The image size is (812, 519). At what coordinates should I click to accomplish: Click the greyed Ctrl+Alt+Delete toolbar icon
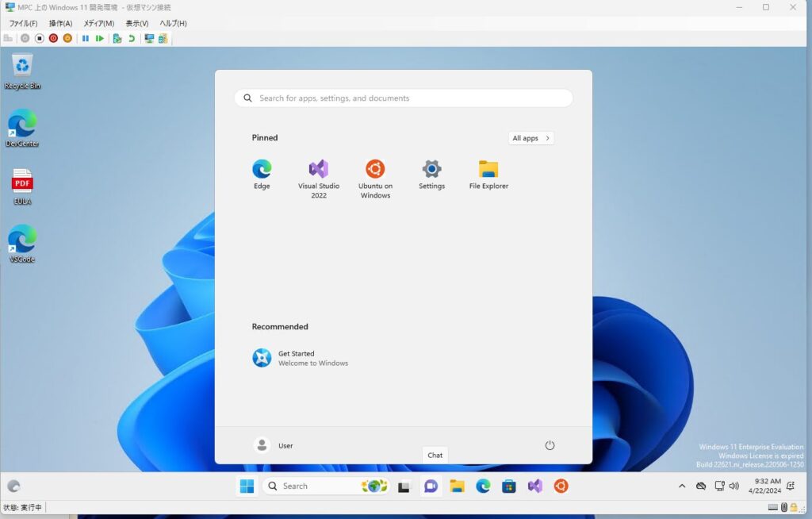8,38
